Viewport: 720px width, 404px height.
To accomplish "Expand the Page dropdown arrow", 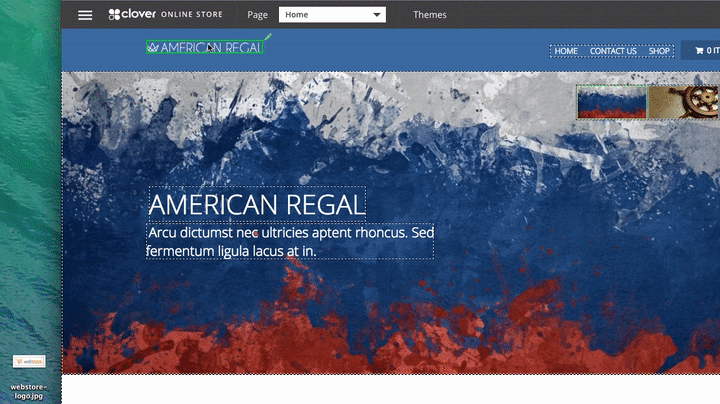I will point(376,15).
